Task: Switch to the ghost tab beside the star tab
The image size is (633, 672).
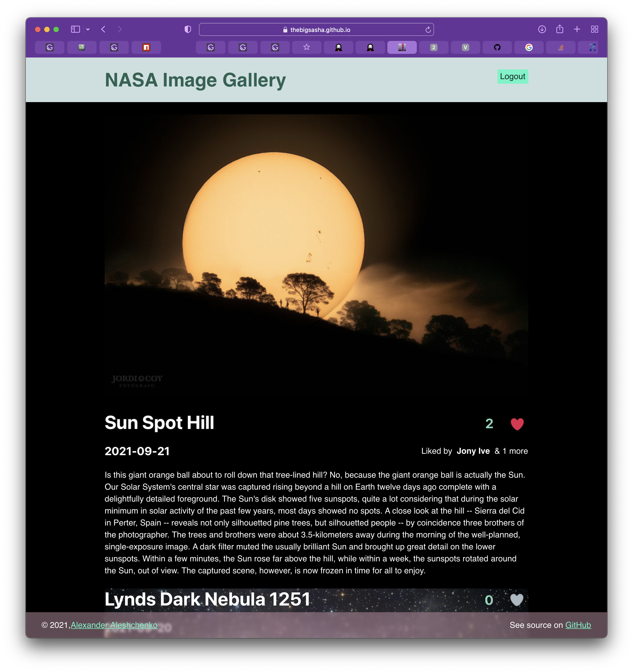Action: point(338,47)
